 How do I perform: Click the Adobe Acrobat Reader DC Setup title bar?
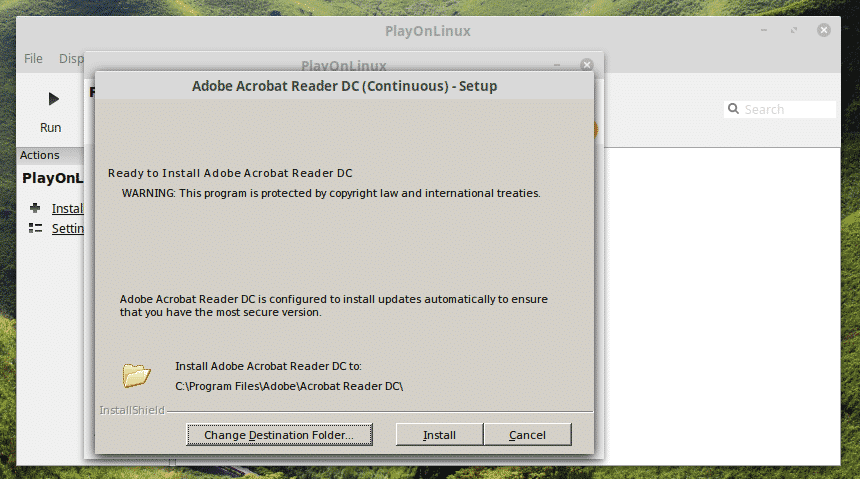(x=344, y=86)
